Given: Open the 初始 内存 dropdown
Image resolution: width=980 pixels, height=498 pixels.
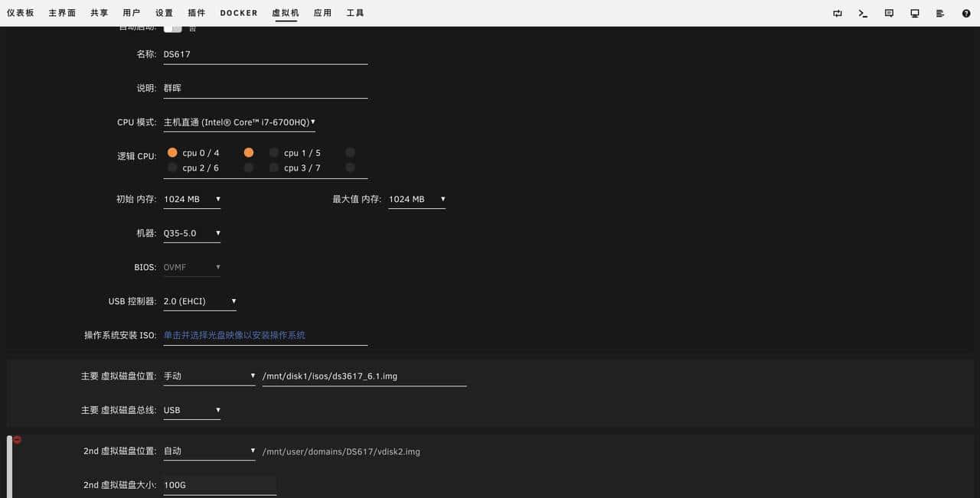Looking at the screenshot, I should 191,199.
